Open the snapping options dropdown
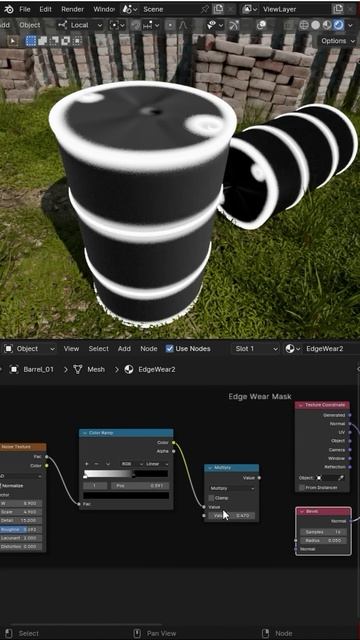This screenshot has width=360, height=640. [x=151, y=25]
